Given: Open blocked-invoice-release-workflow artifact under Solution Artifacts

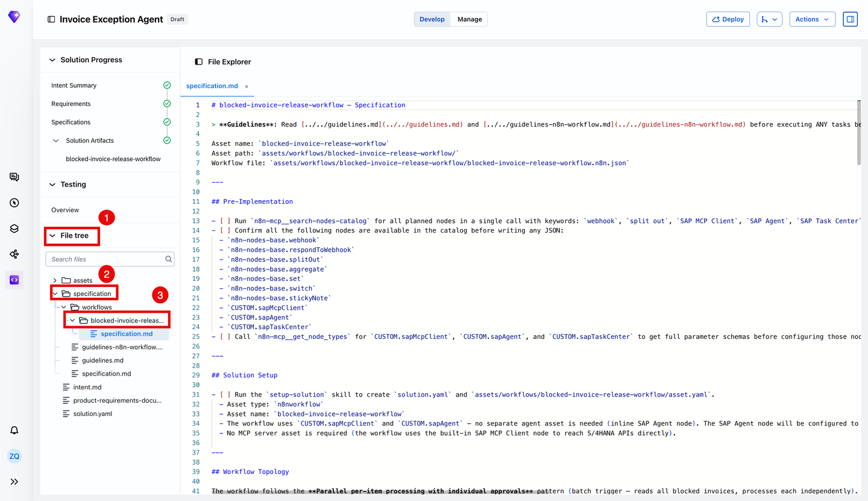Looking at the screenshot, I should click(113, 159).
